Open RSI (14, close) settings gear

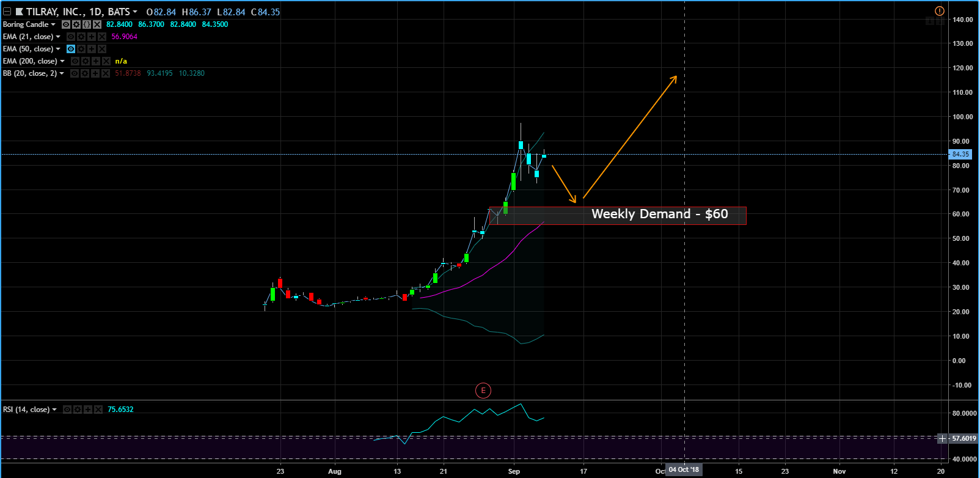point(78,410)
